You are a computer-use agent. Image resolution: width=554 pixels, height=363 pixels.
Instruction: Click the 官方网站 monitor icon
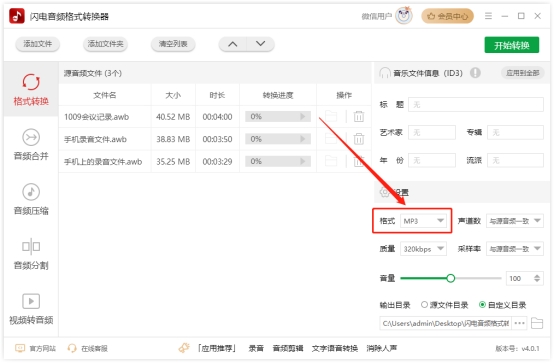[20, 348]
